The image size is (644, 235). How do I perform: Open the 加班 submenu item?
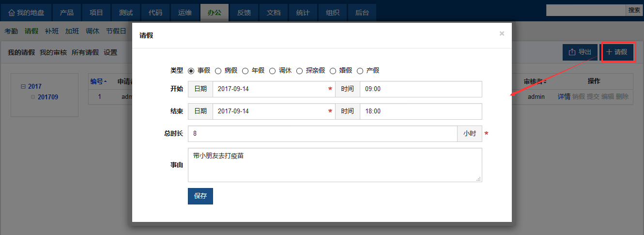(72, 31)
